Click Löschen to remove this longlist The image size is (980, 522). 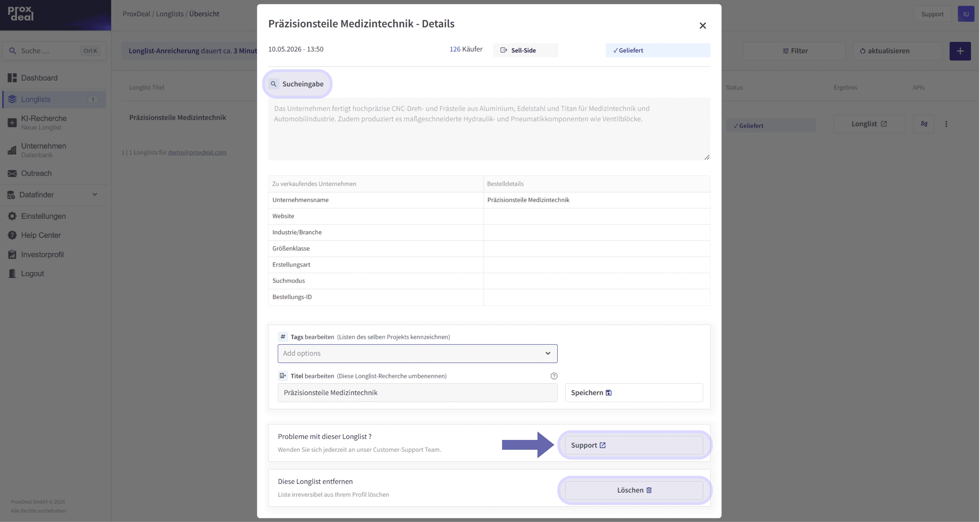[633, 490]
